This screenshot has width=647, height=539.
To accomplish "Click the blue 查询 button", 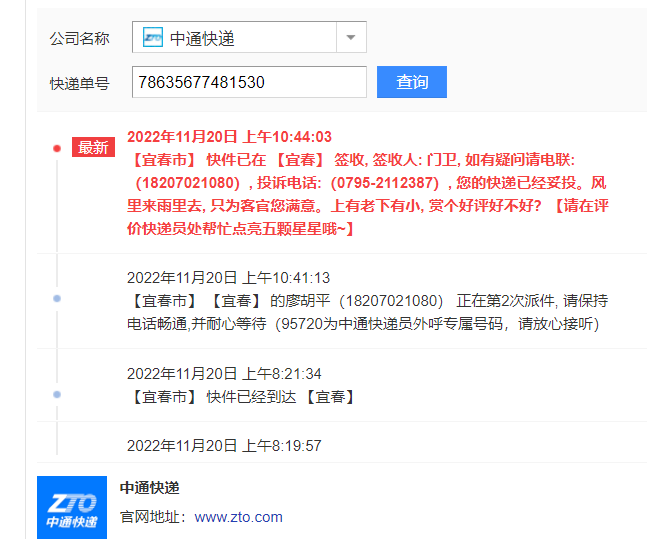I will point(412,82).
